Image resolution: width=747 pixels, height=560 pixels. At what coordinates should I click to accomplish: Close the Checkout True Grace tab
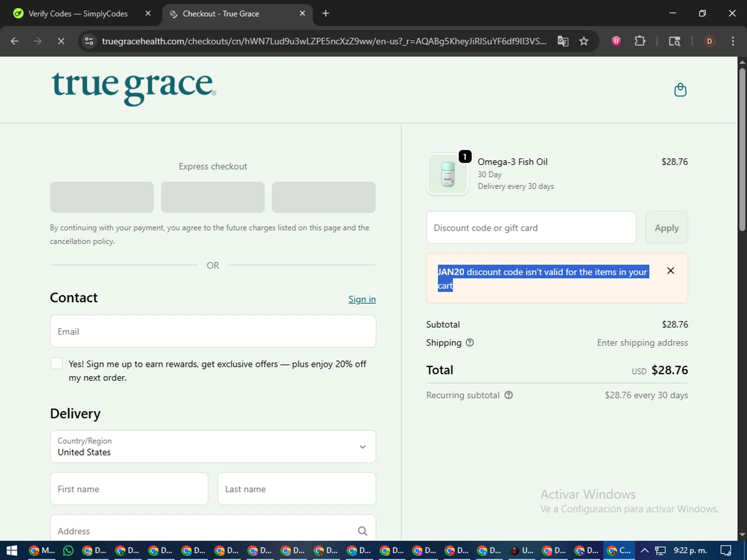point(302,13)
